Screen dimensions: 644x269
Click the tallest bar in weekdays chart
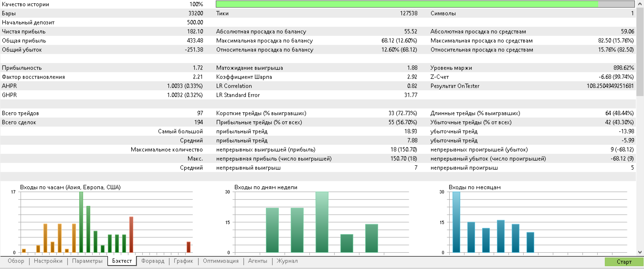pyautogui.click(x=322, y=222)
